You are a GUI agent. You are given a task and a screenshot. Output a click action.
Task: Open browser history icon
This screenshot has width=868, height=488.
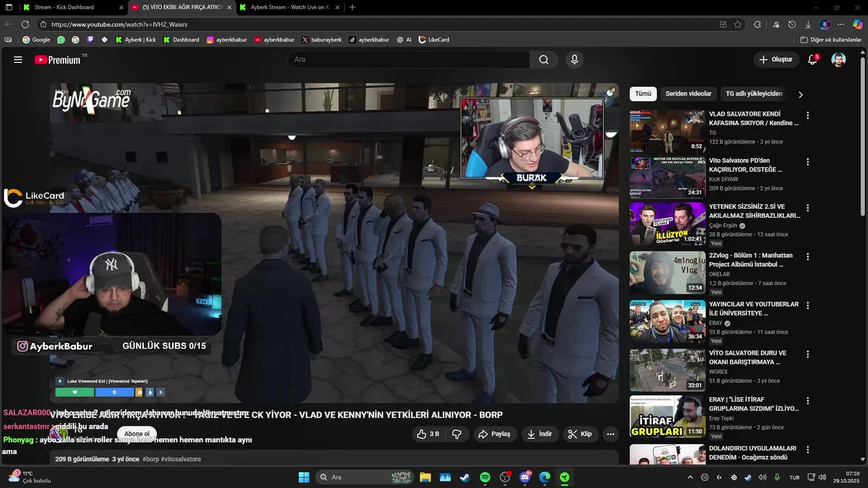(x=792, y=24)
